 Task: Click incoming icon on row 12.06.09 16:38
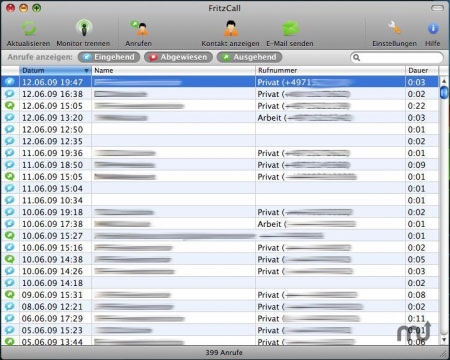[10, 94]
